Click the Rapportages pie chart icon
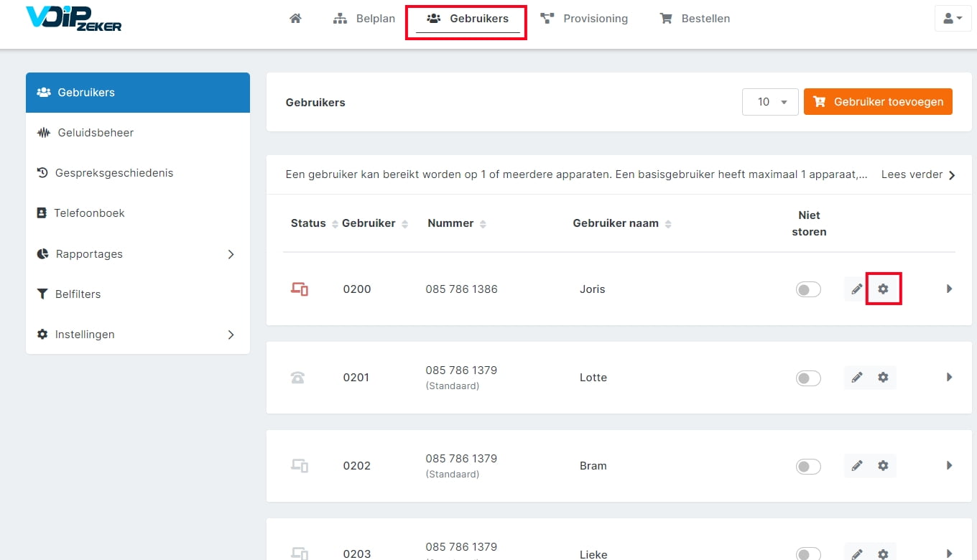This screenshot has height=560, width=977. coord(42,254)
